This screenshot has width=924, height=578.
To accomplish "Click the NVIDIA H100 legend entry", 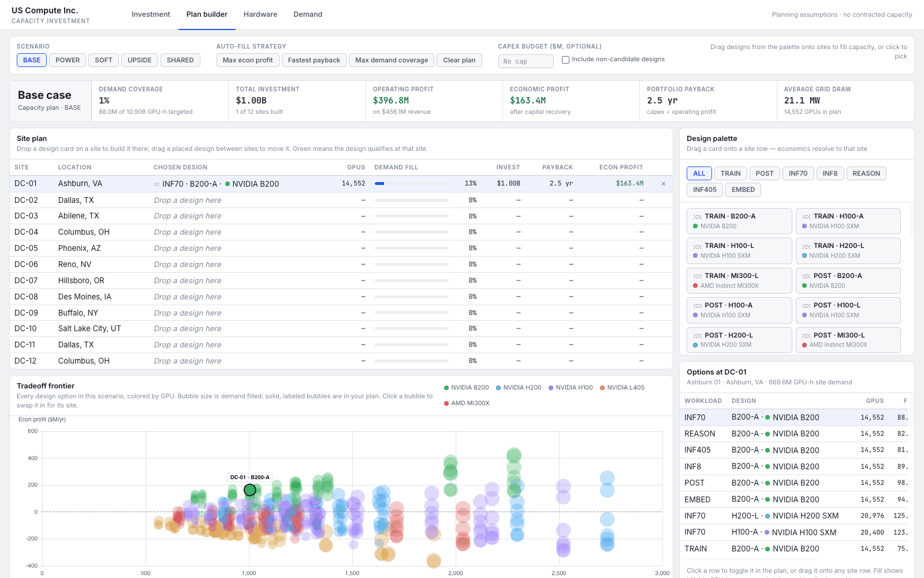I will click(571, 388).
